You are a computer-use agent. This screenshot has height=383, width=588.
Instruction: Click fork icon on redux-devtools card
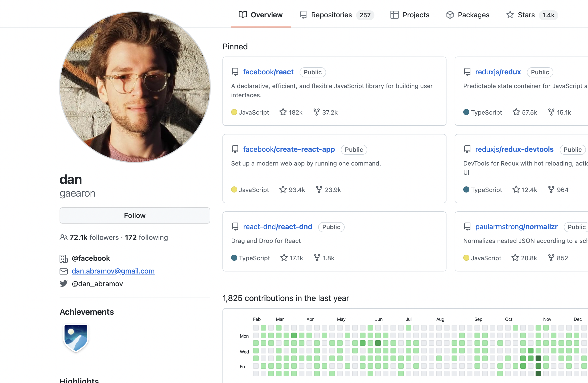[x=551, y=189]
